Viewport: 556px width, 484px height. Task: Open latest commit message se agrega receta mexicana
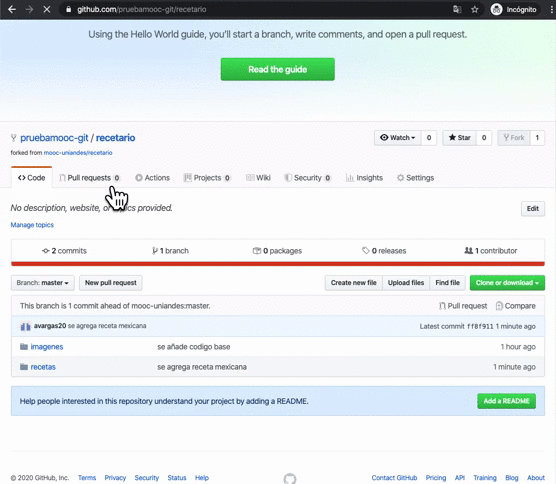coord(107,326)
